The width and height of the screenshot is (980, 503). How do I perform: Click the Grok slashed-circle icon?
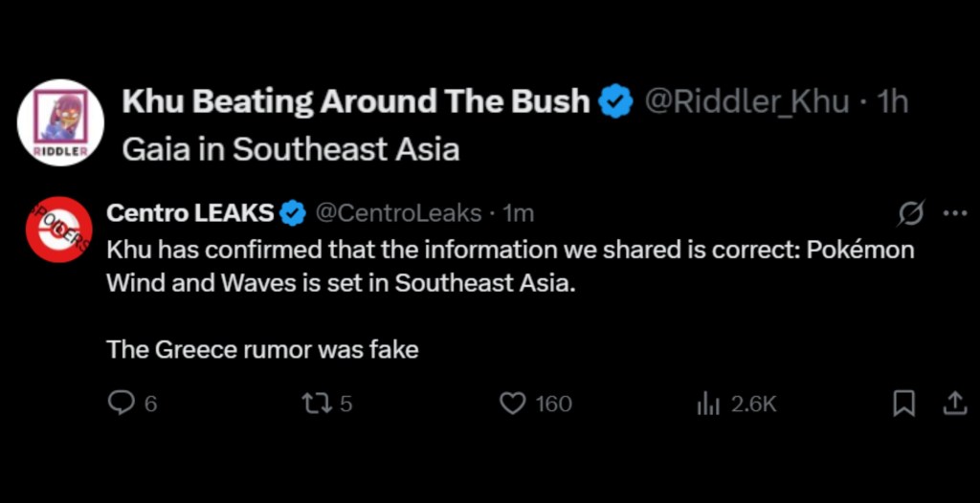[911, 214]
